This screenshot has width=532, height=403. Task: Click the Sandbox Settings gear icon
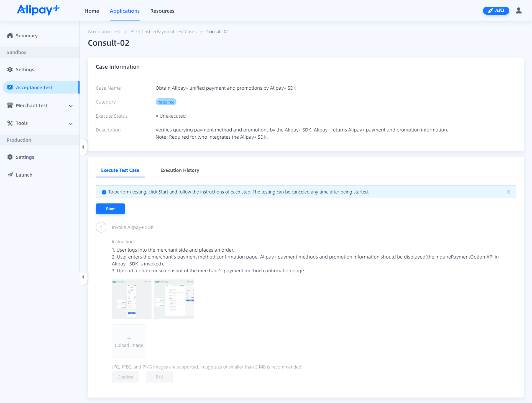[10, 69]
